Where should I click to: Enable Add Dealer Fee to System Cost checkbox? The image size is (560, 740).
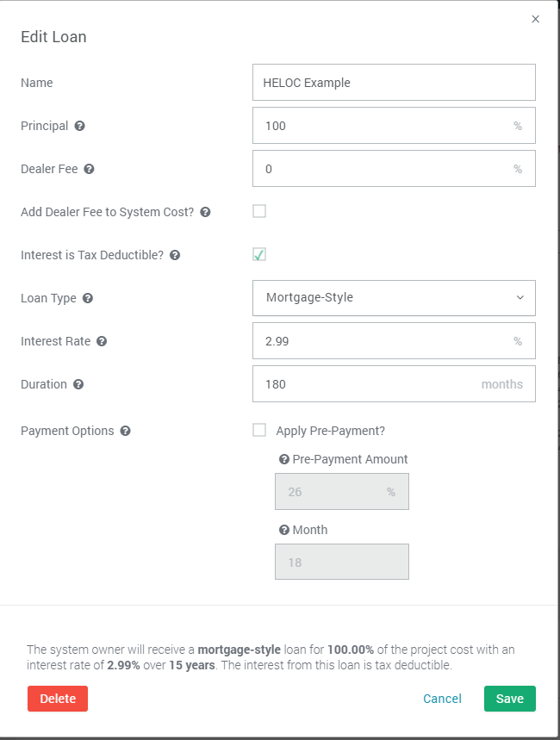(x=259, y=211)
